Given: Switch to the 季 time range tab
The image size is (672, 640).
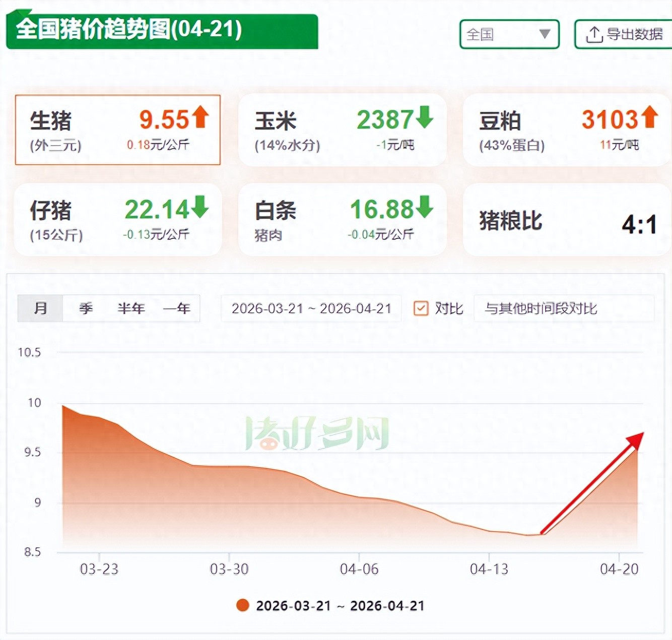Looking at the screenshot, I should click(x=86, y=308).
